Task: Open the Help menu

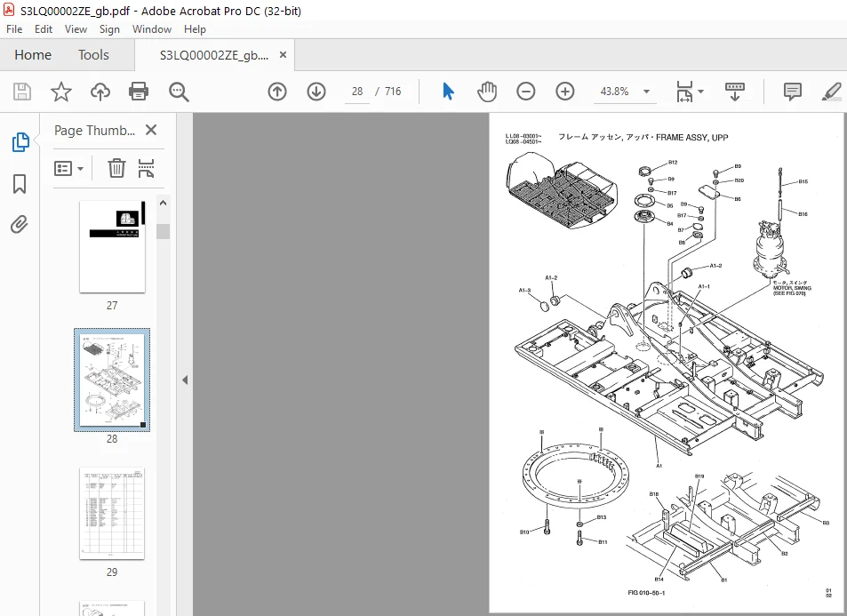Action: coord(195,29)
